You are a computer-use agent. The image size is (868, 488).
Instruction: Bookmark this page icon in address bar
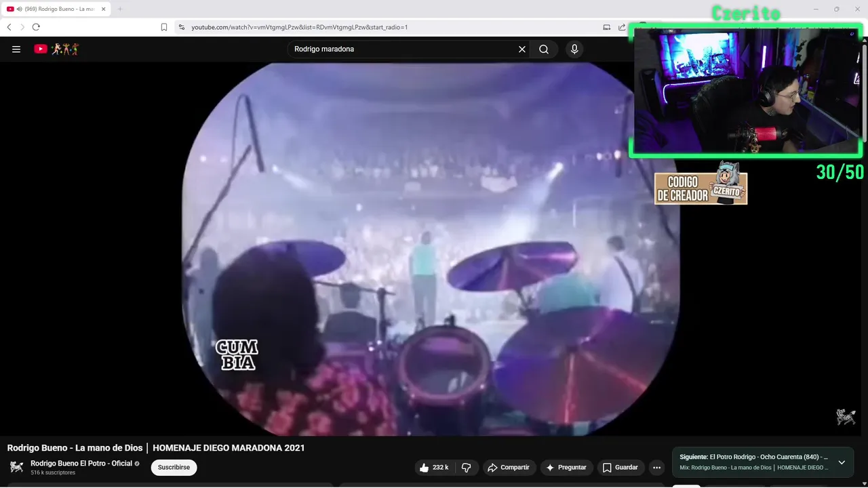[x=164, y=27]
